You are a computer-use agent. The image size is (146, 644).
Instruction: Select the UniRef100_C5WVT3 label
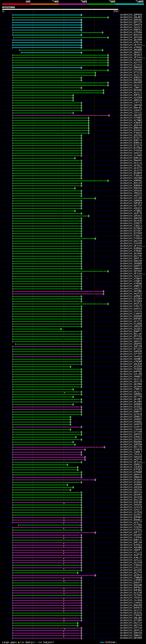pos(131,87)
